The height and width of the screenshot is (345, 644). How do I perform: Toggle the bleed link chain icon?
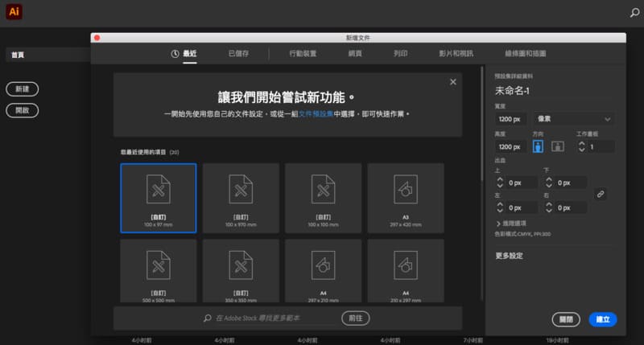click(x=601, y=195)
